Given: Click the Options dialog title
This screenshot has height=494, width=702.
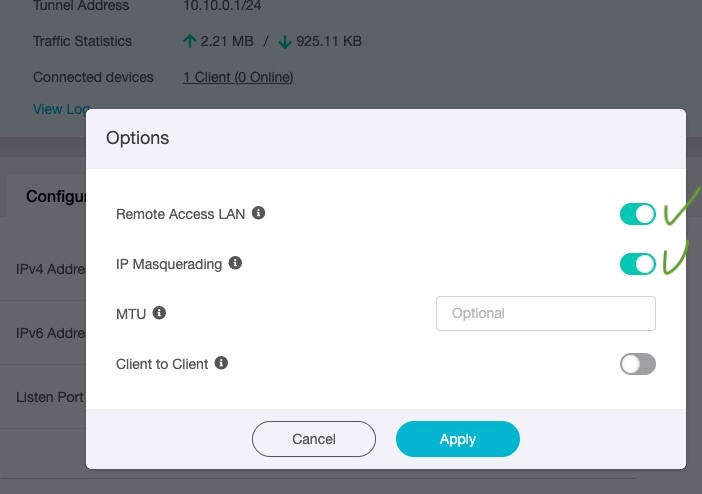Looking at the screenshot, I should [x=137, y=138].
